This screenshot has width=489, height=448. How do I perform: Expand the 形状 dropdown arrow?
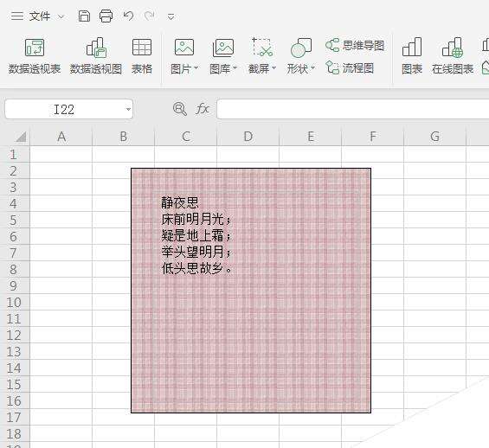[312, 68]
